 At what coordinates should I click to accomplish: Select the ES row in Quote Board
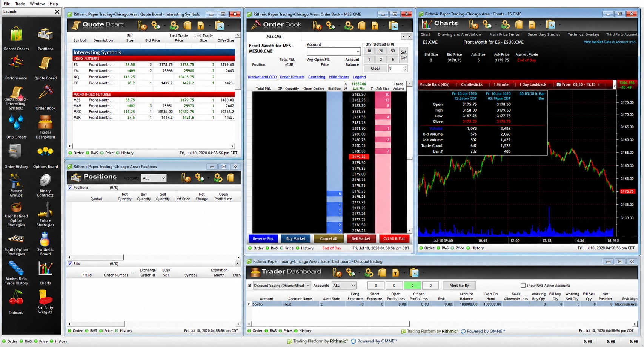point(154,65)
